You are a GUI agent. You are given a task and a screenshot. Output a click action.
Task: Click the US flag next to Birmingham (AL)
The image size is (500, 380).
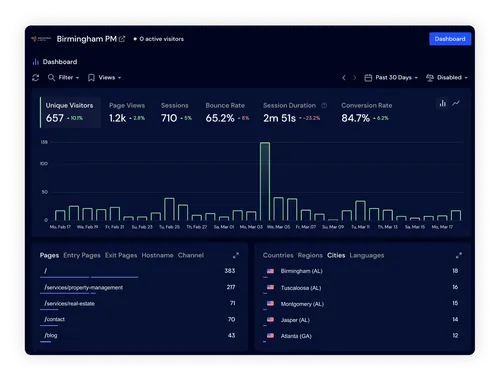(x=270, y=271)
